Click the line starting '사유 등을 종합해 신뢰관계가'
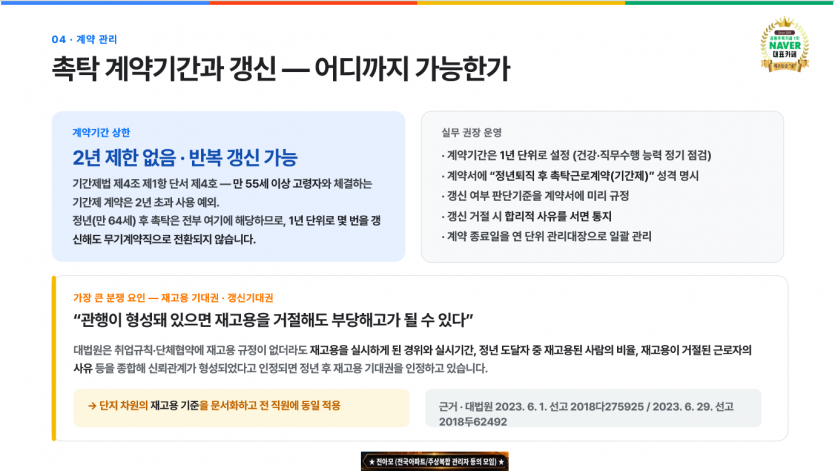 [280, 368]
